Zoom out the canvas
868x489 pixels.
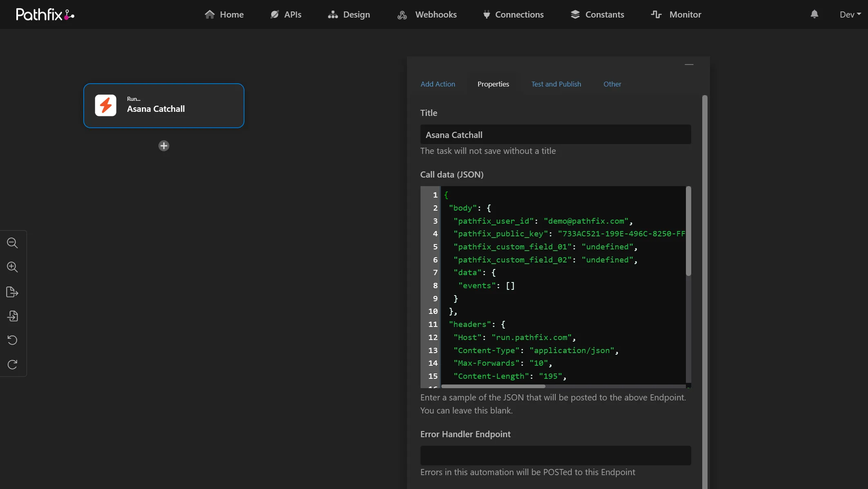pos(13,243)
